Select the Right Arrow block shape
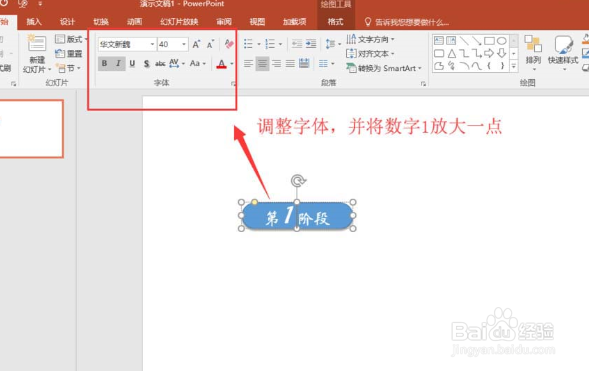This screenshot has width=589, height=371. click(x=489, y=53)
